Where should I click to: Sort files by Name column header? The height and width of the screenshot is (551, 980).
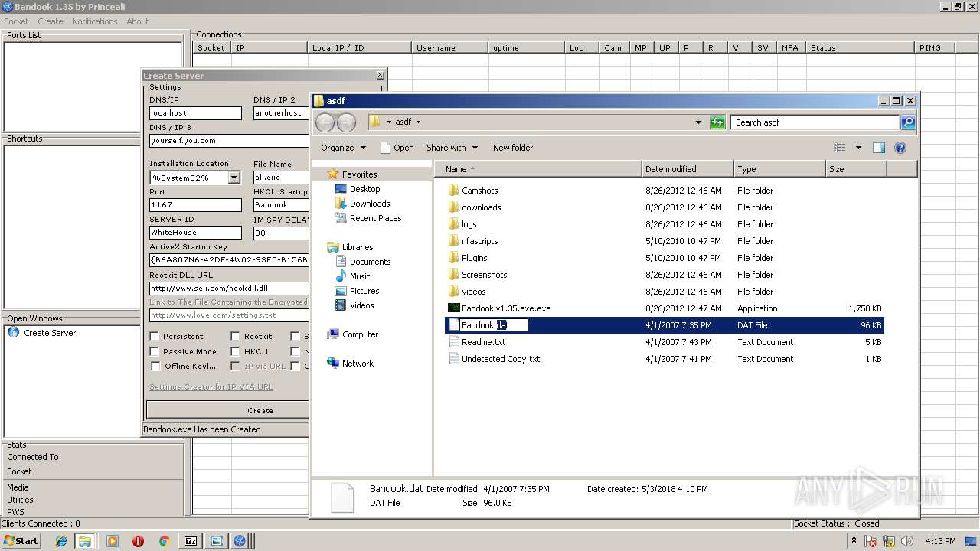[x=538, y=169]
